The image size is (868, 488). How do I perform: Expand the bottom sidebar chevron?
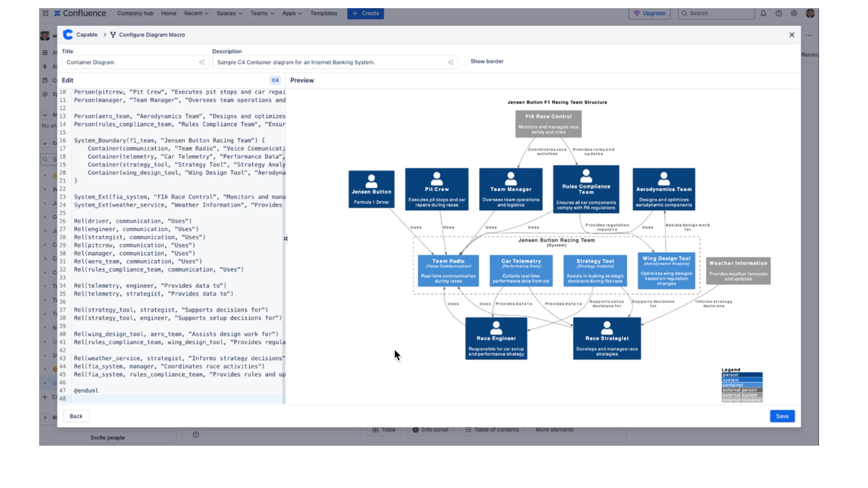(x=45, y=418)
